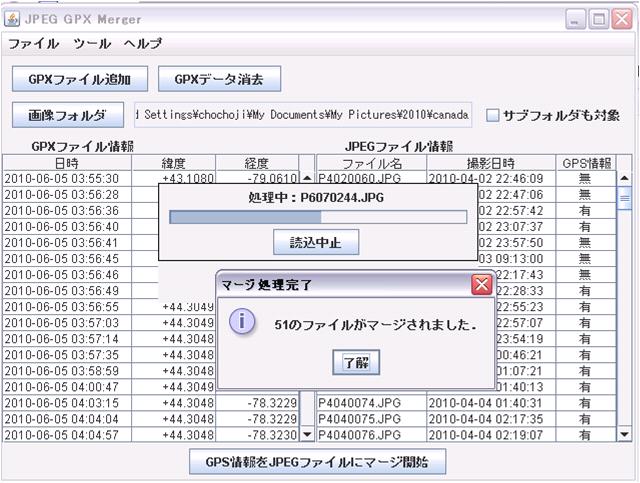Click the 日時 column header
This screenshot has height=483, width=640.
click(x=67, y=163)
